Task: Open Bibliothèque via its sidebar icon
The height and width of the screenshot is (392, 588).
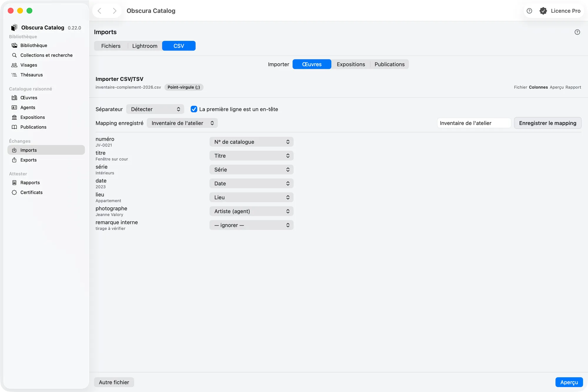Action: tap(14, 45)
